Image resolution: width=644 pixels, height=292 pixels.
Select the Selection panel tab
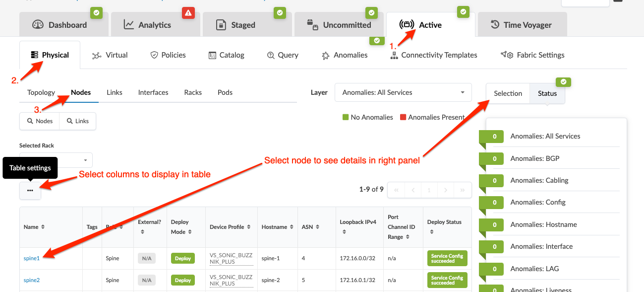click(x=508, y=93)
